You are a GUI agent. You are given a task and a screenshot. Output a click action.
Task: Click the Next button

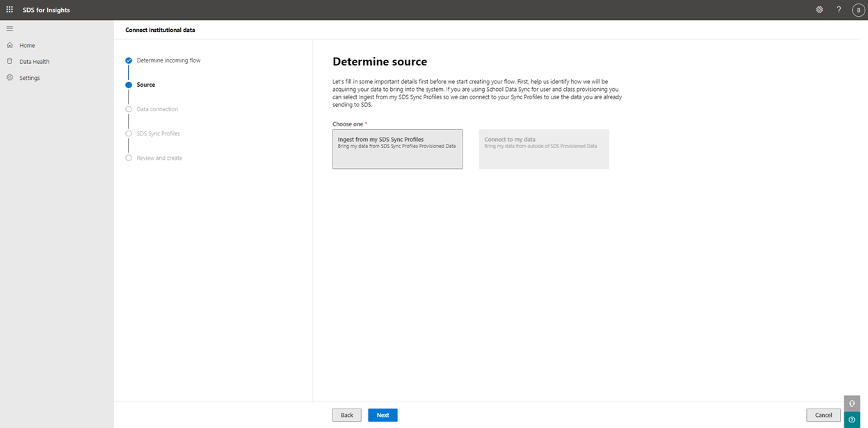383,415
